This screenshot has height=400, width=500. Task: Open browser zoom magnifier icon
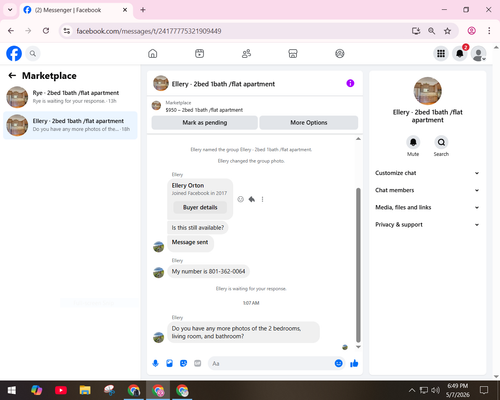pyautogui.click(x=431, y=31)
